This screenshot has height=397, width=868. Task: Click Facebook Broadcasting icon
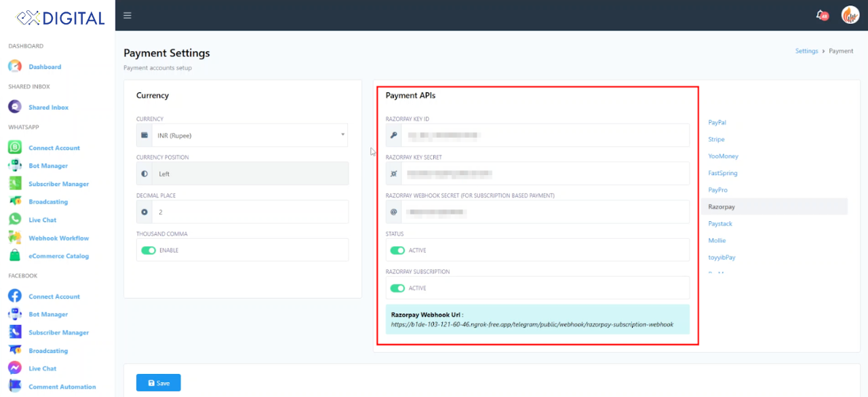coord(15,351)
